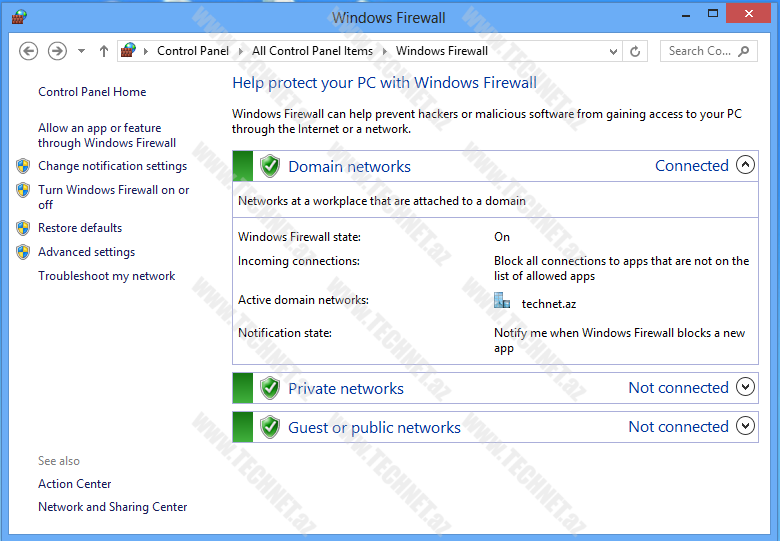Click the Back navigation arrow
Screen dimensions: 780x541
(x=28, y=51)
